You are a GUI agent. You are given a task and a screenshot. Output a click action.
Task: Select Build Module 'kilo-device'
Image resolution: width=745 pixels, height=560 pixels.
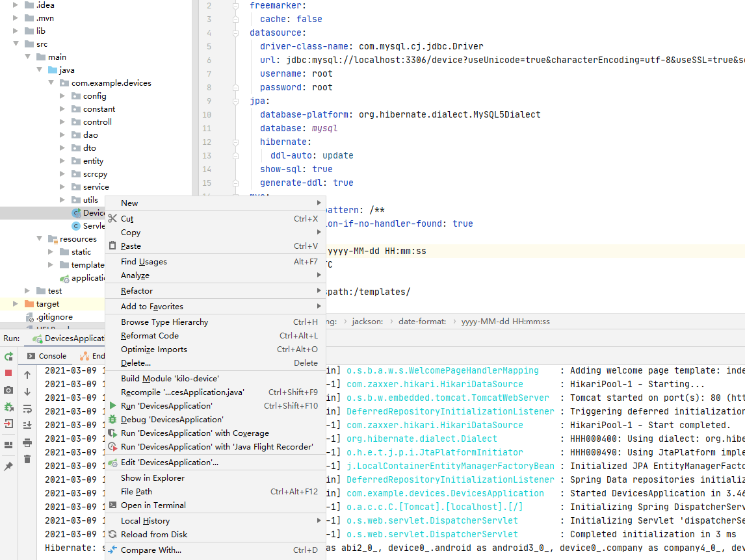coord(215,379)
